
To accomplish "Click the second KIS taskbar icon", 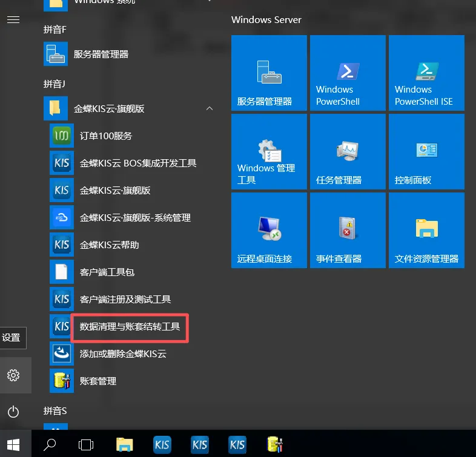I will [199, 445].
